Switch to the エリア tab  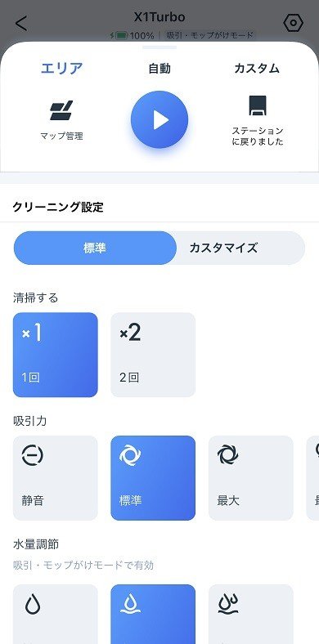click(x=61, y=68)
